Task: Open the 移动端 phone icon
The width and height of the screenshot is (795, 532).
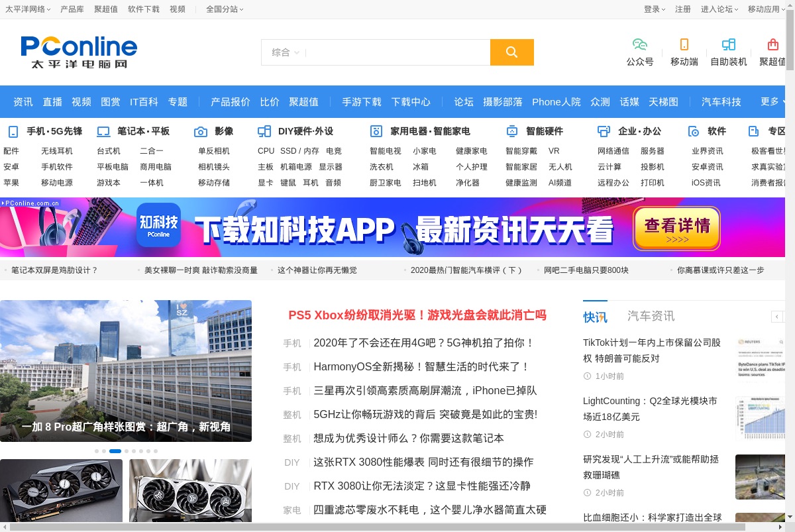Action: pyautogui.click(x=684, y=44)
